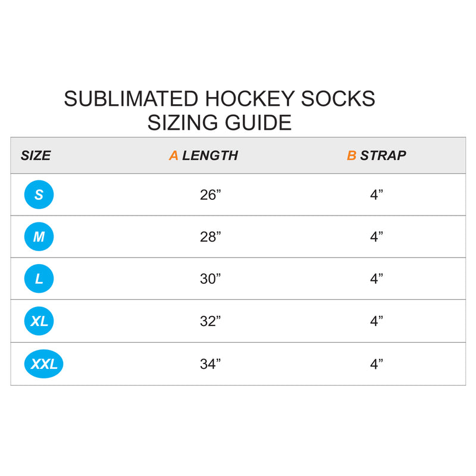Select the blue L size badge

click(x=39, y=278)
